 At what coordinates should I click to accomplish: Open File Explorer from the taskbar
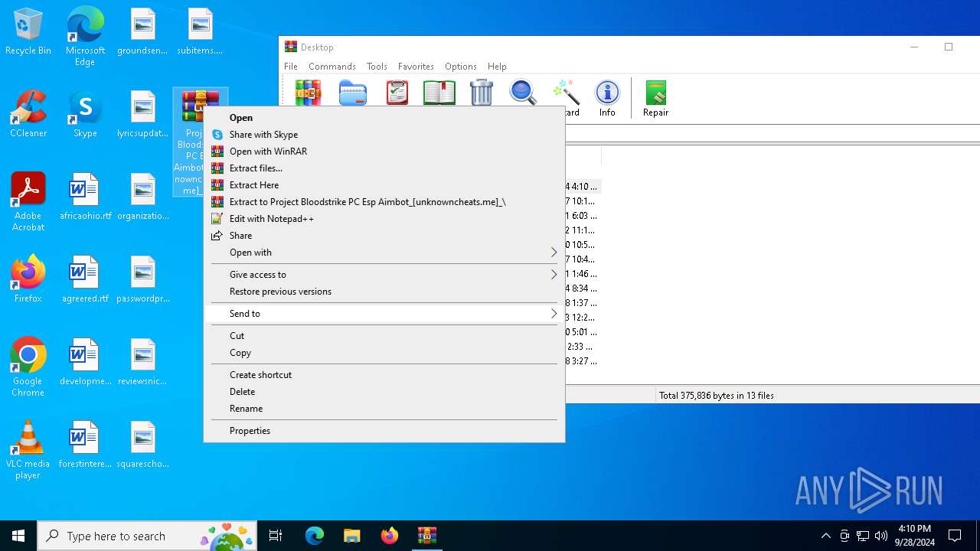click(352, 536)
